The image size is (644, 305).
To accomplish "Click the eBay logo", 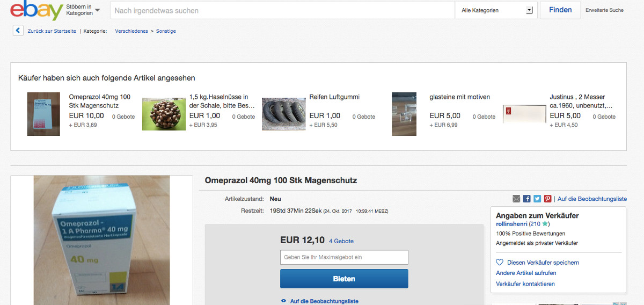I will click(36, 11).
